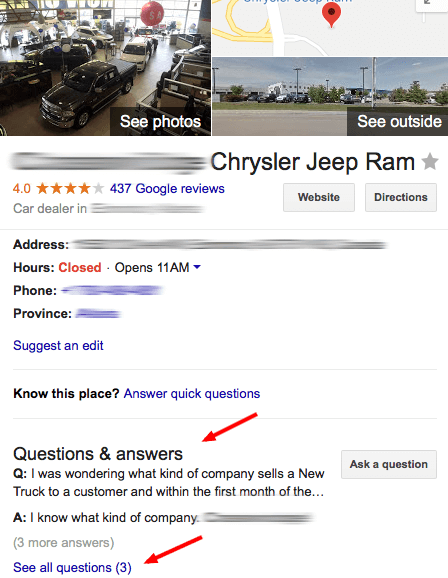Click the orange star rating icons
Screen dimensions: 448x578
click(70, 189)
